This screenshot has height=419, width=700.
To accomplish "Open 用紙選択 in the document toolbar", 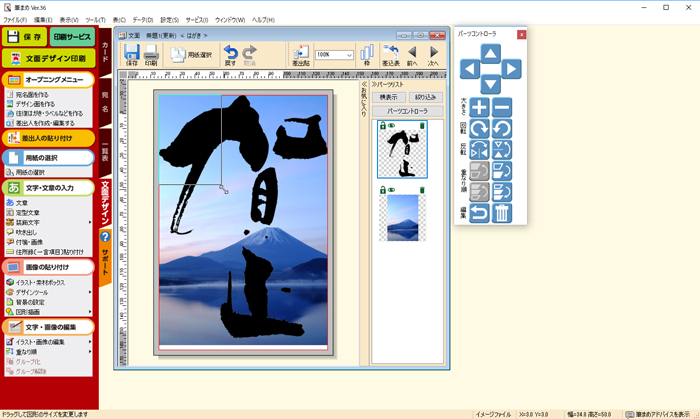I will pyautogui.click(x=191, y=55).
